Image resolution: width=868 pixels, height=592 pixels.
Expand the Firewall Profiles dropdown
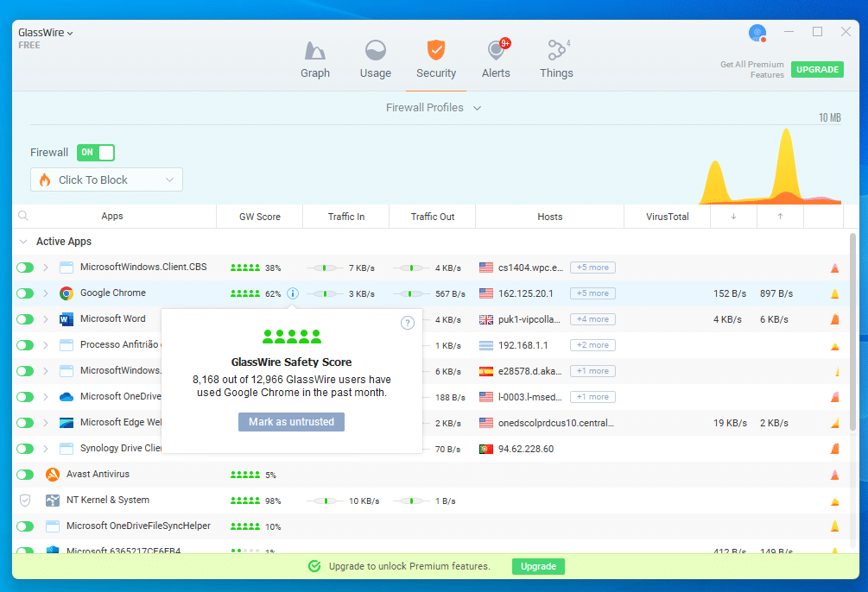pyautogui.click(x=434, y=108)
